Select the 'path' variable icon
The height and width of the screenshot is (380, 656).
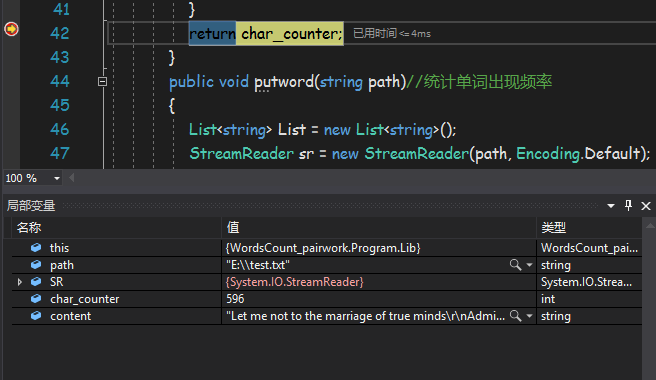tap(36, 265)
